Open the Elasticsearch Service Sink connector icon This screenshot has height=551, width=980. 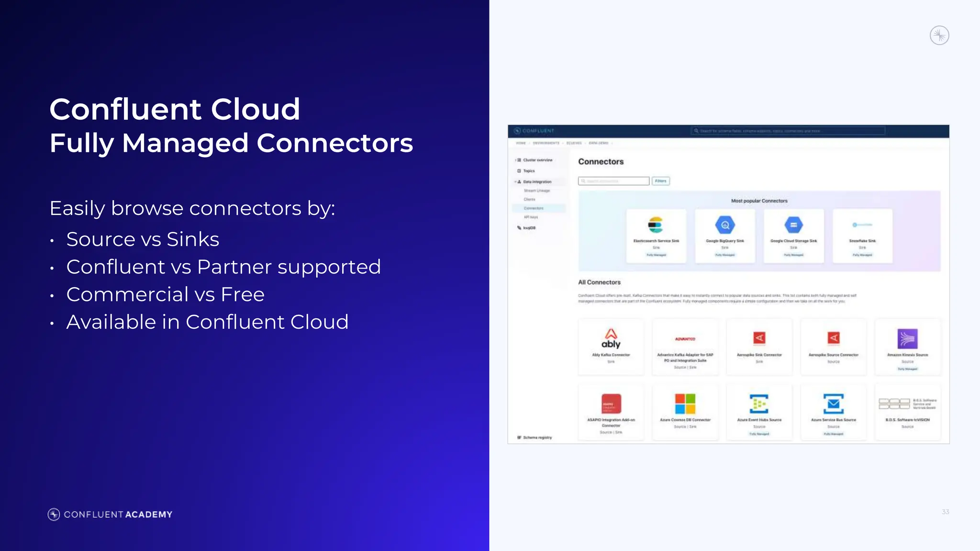coord(656,225)
